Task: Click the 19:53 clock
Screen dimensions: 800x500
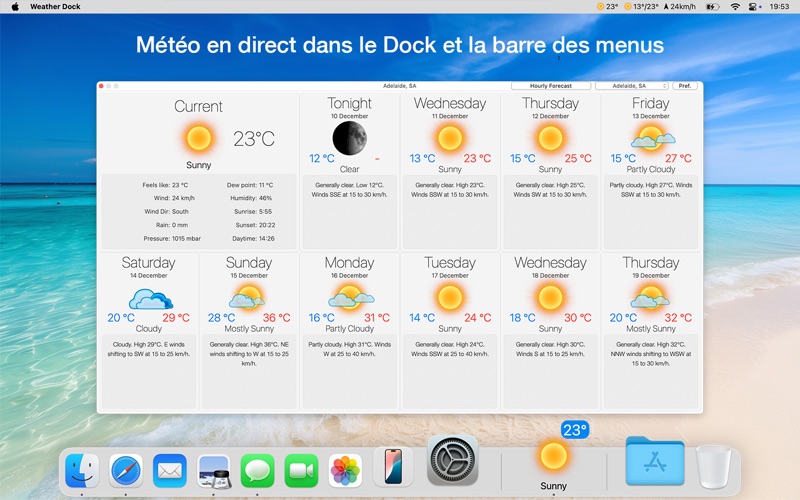Action: point(779,7)
